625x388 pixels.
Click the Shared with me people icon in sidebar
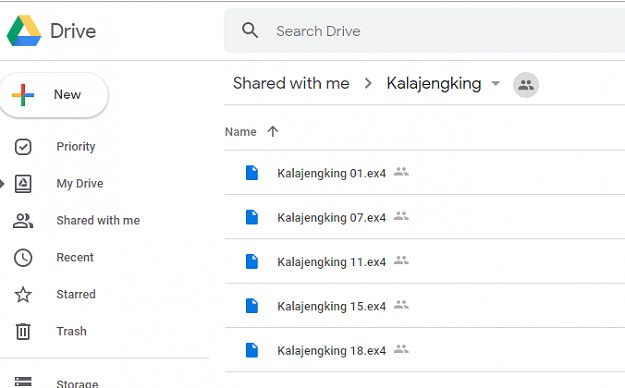pos(23,221)
